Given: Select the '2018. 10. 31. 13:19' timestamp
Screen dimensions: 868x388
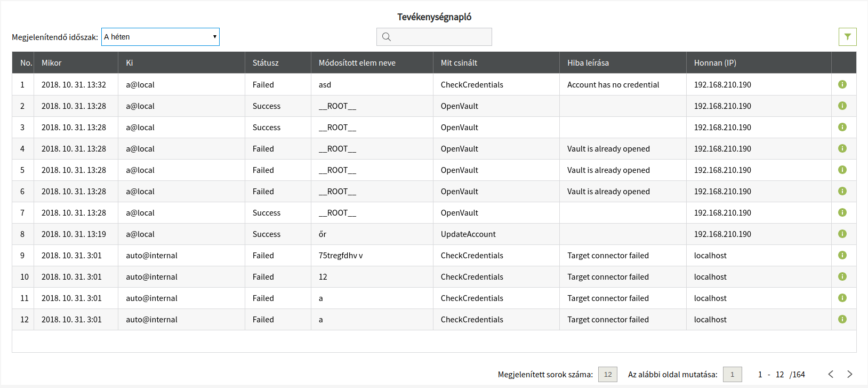Looking at the screenshot, I should [x=74, y=234].
